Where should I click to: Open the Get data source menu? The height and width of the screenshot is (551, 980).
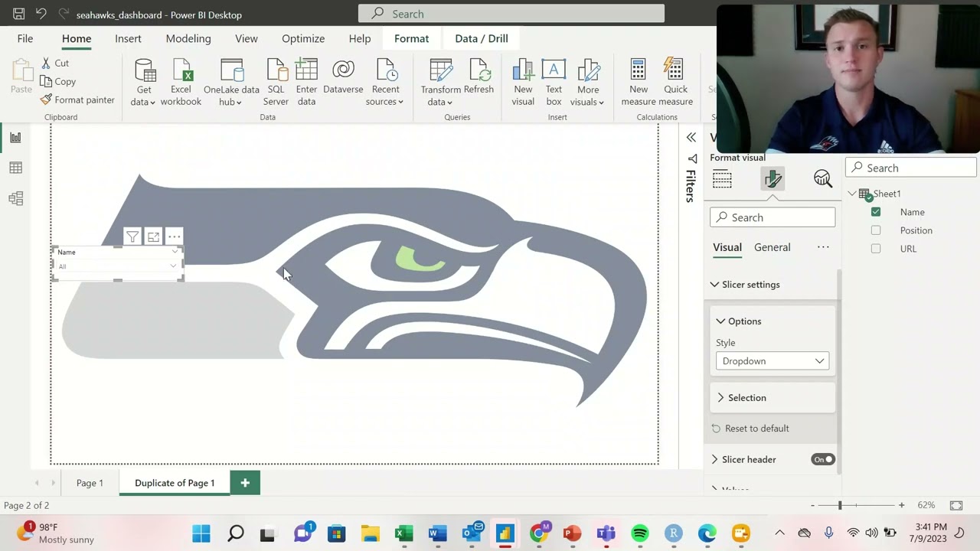tap(144, 83)
